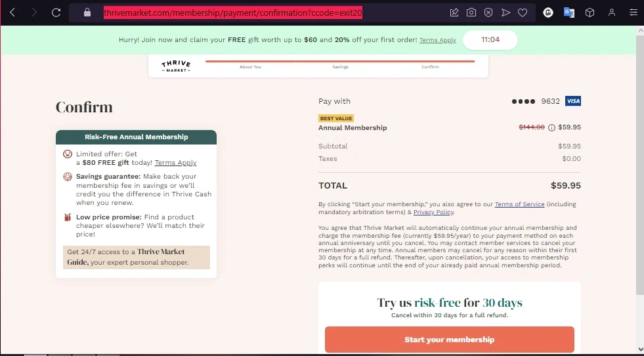This screenshot has height=356, width=644.
Task: Go to the Savings step
Action: coord(340,66)
